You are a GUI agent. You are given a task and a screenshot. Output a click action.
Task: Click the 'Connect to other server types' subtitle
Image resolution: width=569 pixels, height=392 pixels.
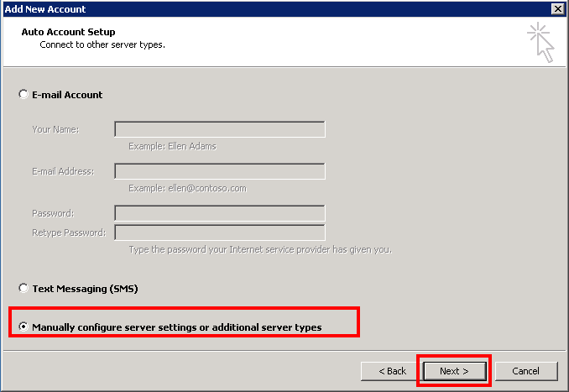tap(102, 44)
